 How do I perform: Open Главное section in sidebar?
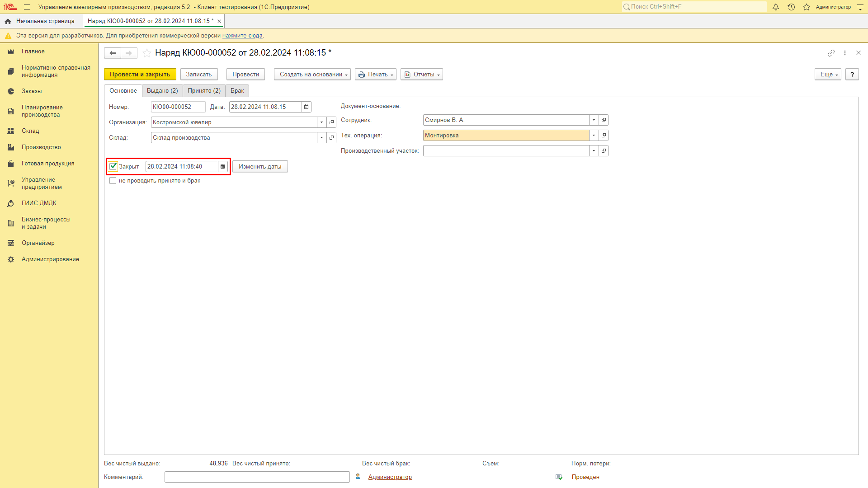tap(33, 52)
